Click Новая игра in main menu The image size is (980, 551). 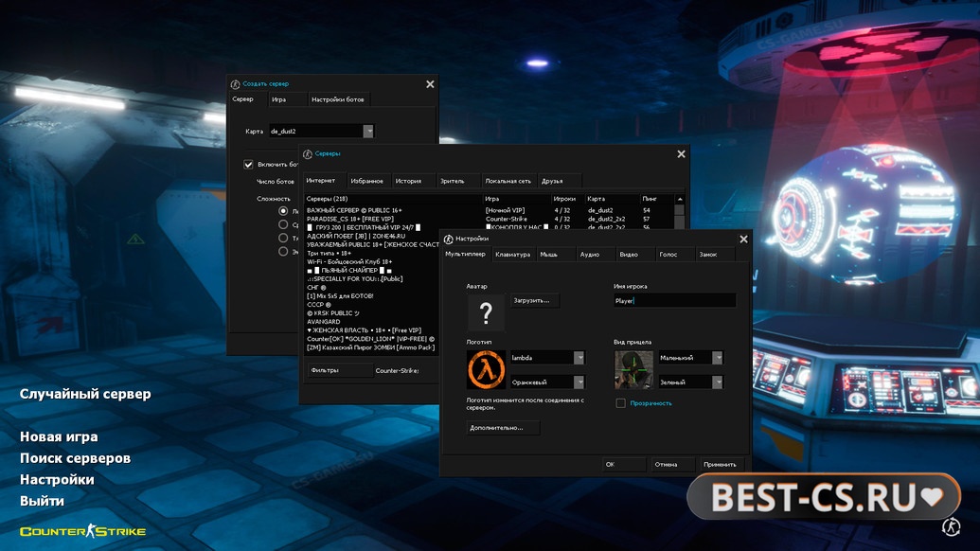point(59,436)
